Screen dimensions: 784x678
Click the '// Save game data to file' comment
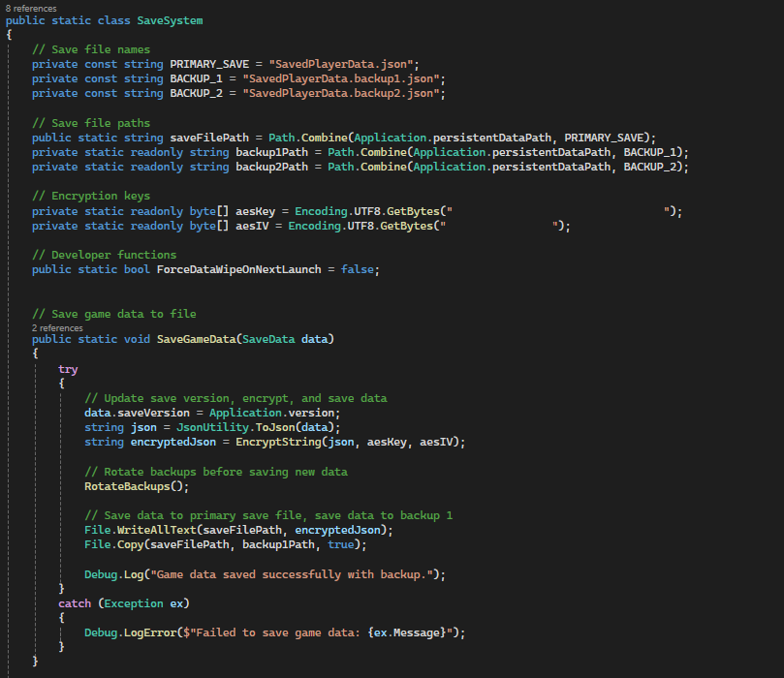click(114, 314)
